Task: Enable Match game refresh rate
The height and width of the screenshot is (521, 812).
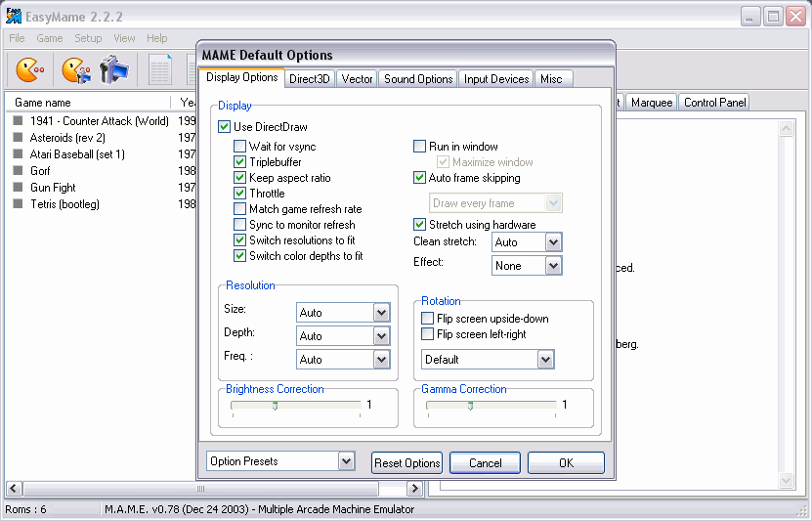Action: (x=239, y=209)
